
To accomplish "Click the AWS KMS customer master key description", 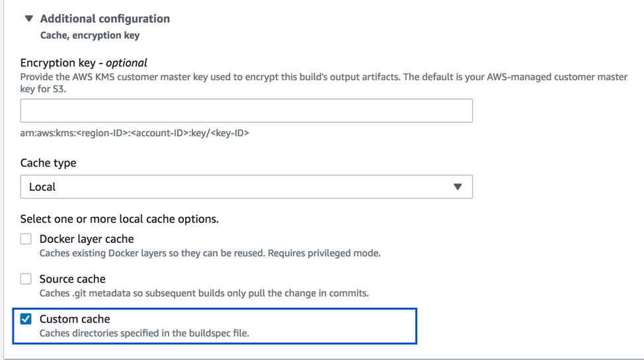I will [323, 83].
